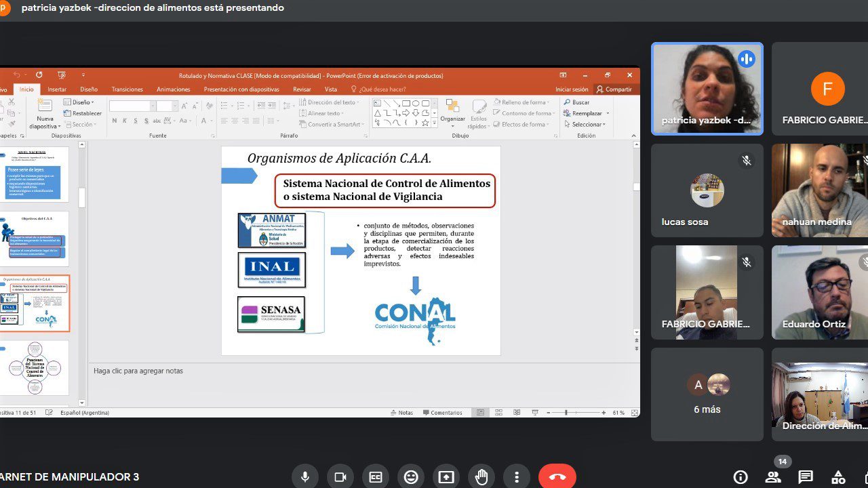Click the Comentarios button in status bar
868x488 pixels.
(x=442, y=412)
